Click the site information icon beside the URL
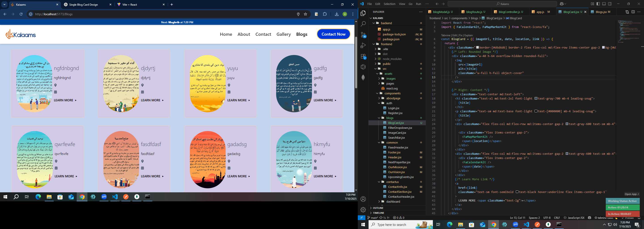This screenshot has width=644, height=229. click(x=30, y=14)
